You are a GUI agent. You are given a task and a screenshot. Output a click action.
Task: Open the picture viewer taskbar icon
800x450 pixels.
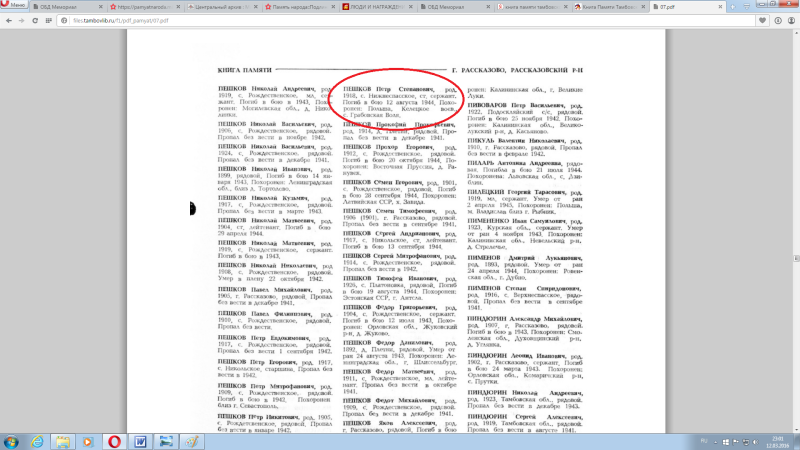166,441
